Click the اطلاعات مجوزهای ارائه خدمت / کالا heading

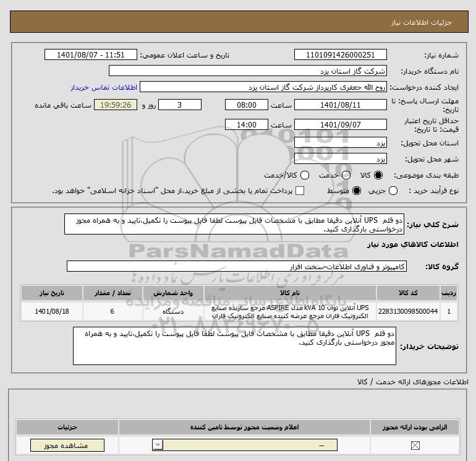tap(413, 382)
